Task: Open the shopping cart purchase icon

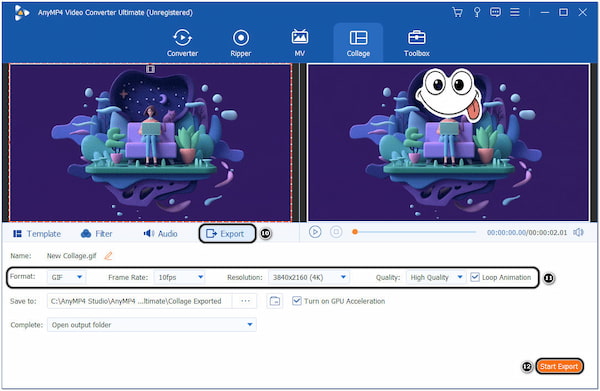Action: click(457, 13)
